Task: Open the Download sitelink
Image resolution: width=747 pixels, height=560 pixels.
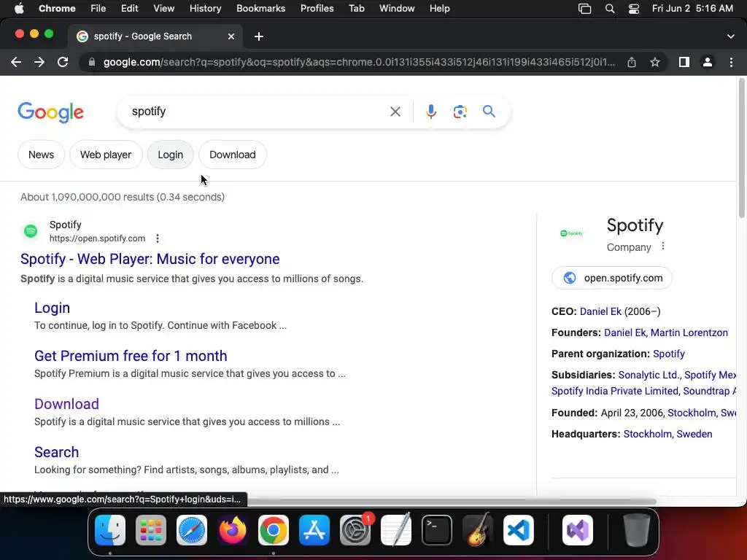Action: [66, 404]
